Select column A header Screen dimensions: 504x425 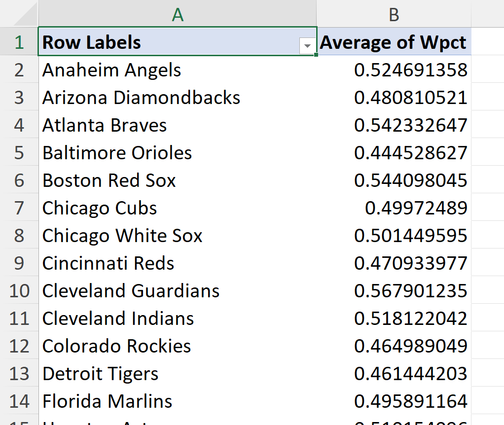[178, 15]
